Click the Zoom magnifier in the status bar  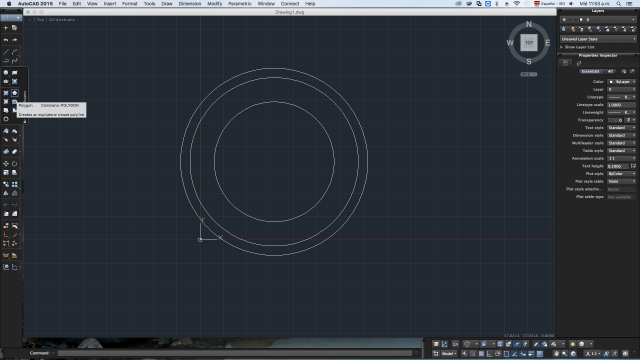(564, 353)
